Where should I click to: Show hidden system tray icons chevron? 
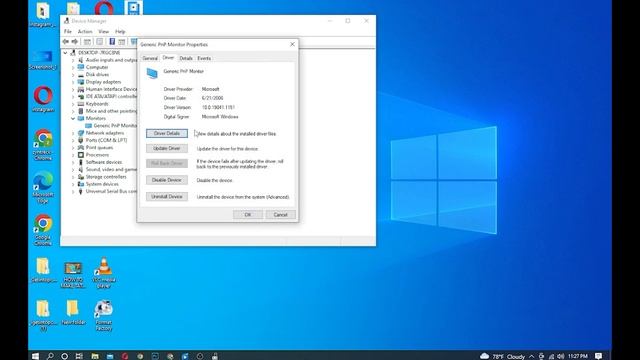pos(531,356)
